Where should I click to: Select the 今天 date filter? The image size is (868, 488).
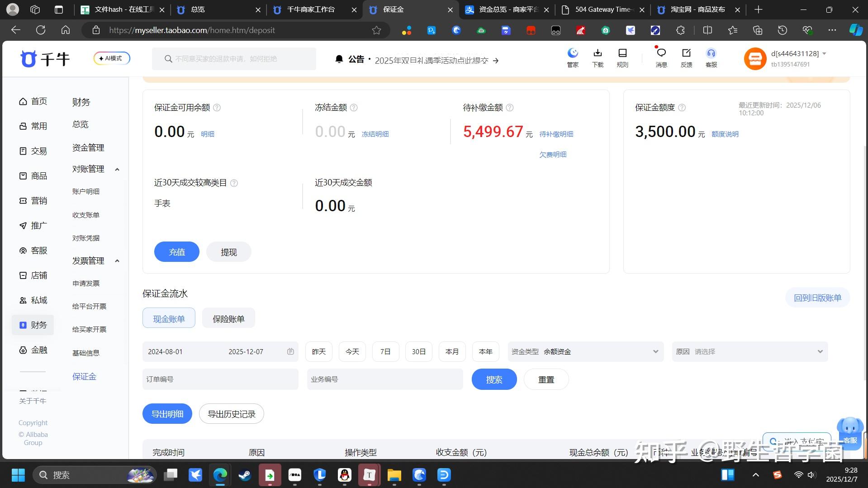352,351
